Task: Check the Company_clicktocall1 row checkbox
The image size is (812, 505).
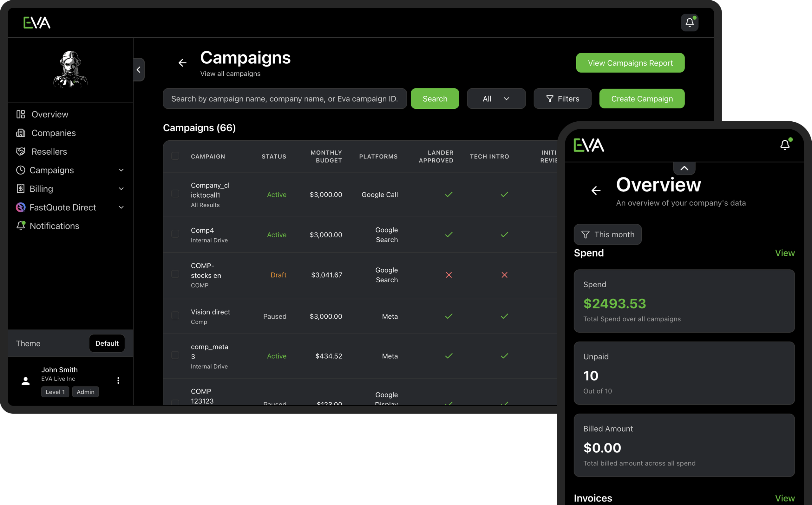Action: click(175, 194)
